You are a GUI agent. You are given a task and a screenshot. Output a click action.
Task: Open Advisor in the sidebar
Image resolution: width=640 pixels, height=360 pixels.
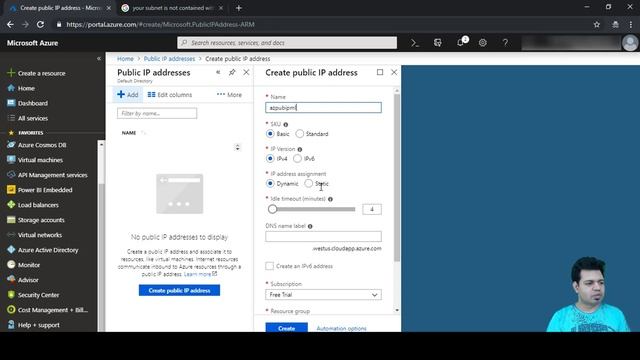22,280
